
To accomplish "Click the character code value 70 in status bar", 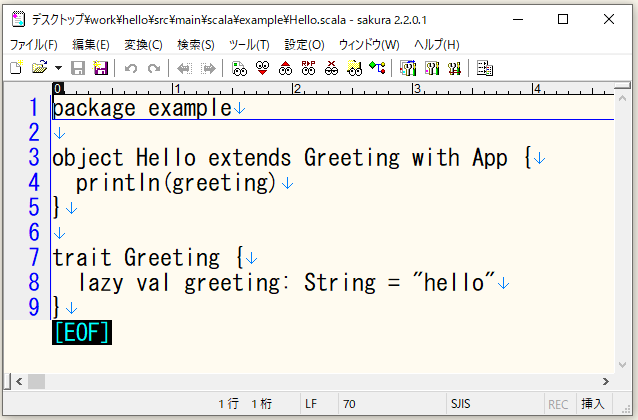I will (x=349, y=404).
